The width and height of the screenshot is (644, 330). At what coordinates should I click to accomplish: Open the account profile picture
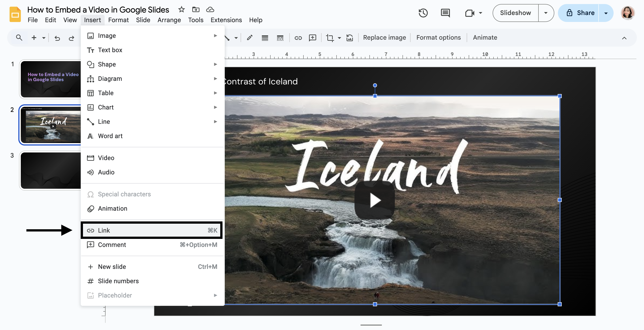coord(627,13)
